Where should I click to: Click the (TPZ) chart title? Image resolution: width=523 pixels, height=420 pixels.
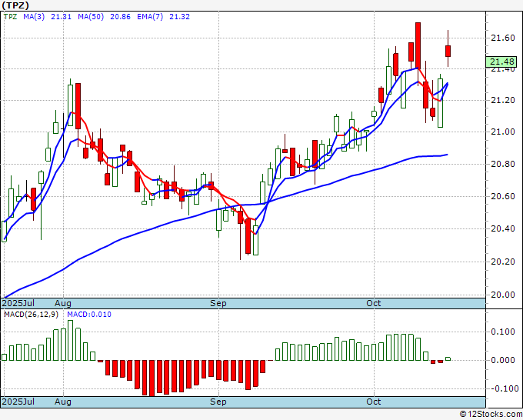click(15, 5)
